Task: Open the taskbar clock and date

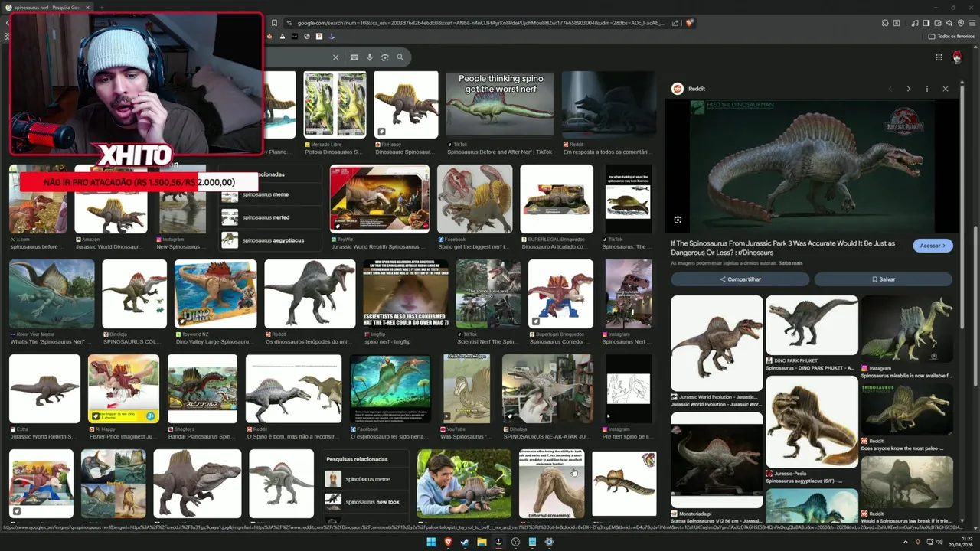Action: click(962, 542)
